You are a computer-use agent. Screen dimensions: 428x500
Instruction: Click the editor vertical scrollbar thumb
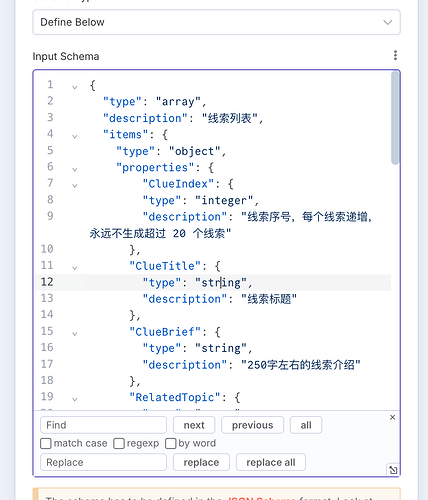395,118
